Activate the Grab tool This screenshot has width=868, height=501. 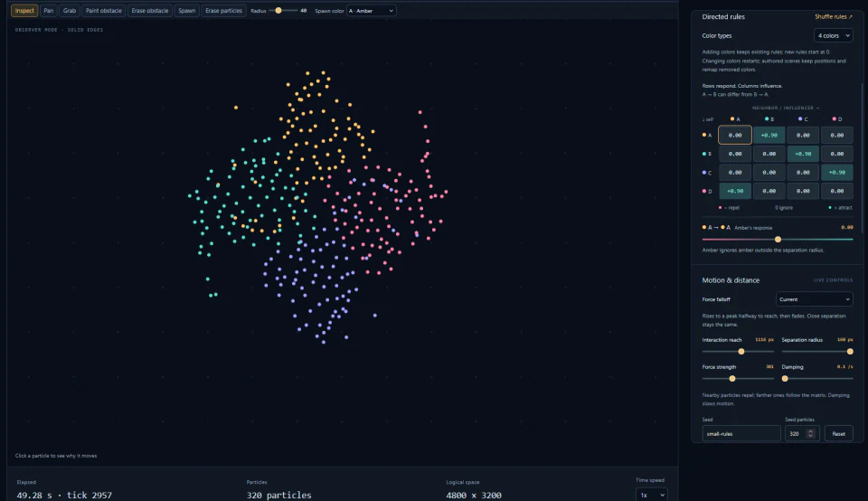point(70,11)
